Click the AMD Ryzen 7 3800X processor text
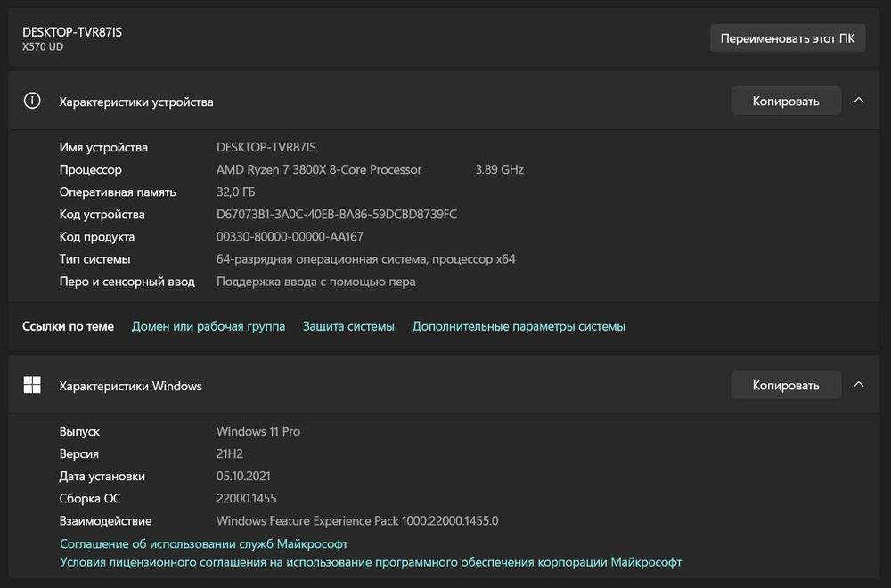Screen dimensions: 891x588 pyautogui.click(x=319, y=170)
